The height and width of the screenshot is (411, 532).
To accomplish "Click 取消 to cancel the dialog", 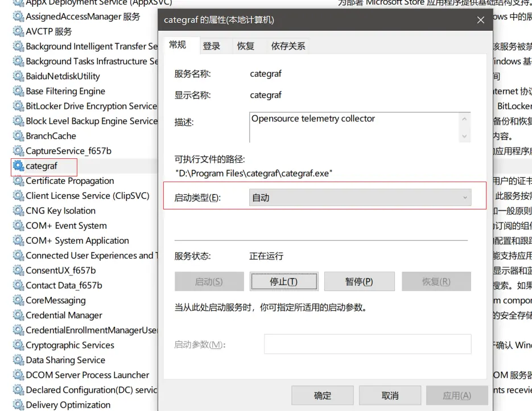I will pos(390,396).
